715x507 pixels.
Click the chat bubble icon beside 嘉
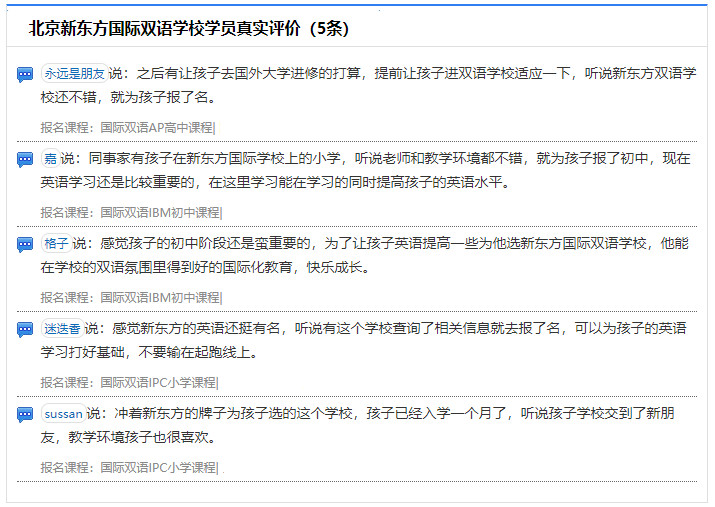click(25, 160)
